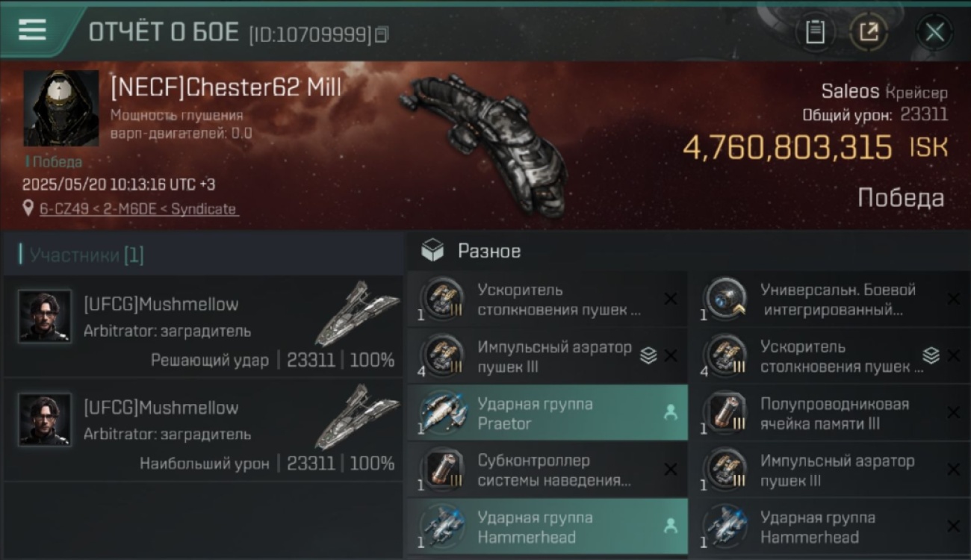Viewport: 971px width, 560px height.
Task: Copy the battle report ID icon
Action: 382,34
